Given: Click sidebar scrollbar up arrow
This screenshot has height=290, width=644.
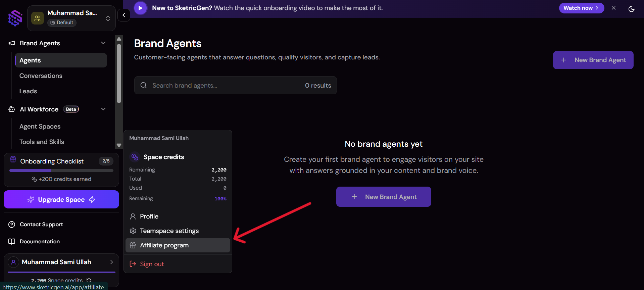Looking at the screenshot, I should (119, 39).
